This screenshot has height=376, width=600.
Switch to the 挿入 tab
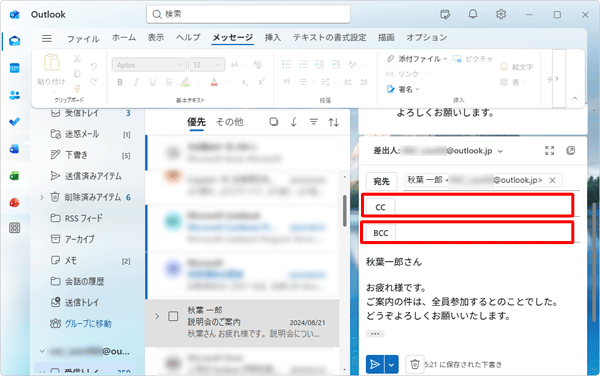272,37
